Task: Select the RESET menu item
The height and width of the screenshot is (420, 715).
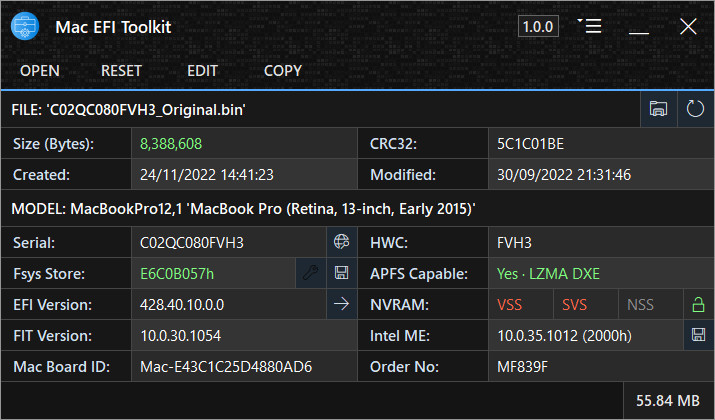Action: 121,71
